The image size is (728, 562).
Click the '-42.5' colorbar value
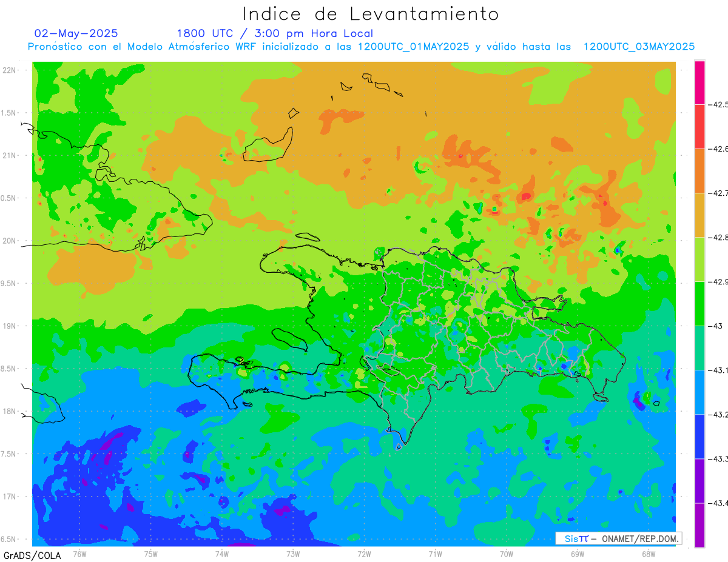(718, 105)
